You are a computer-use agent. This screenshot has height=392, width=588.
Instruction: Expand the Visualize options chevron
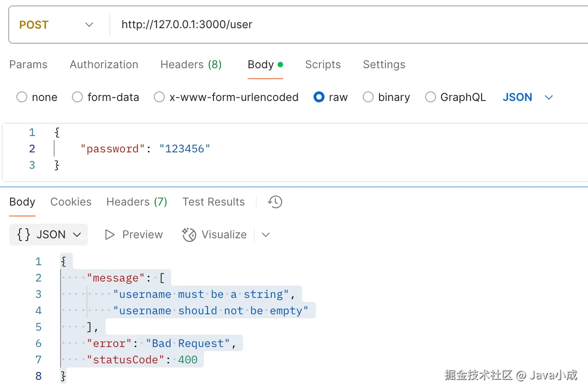point(266,235)
